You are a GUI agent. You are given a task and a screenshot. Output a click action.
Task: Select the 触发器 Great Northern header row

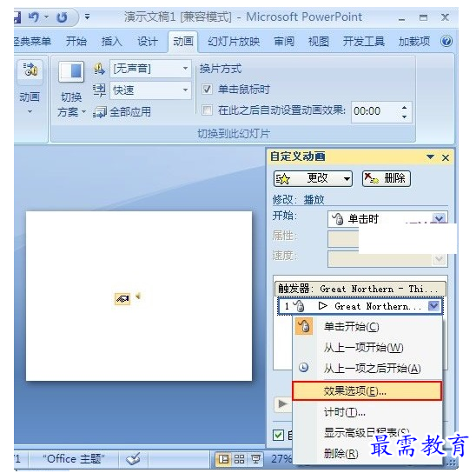360,289
